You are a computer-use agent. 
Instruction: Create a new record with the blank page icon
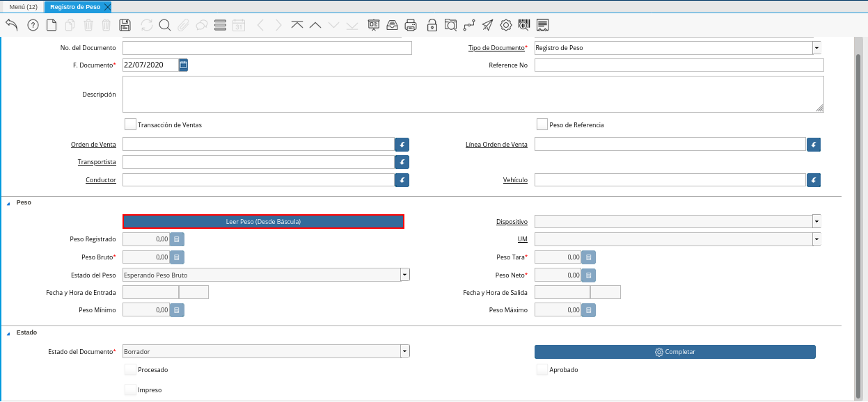(52, 25)
